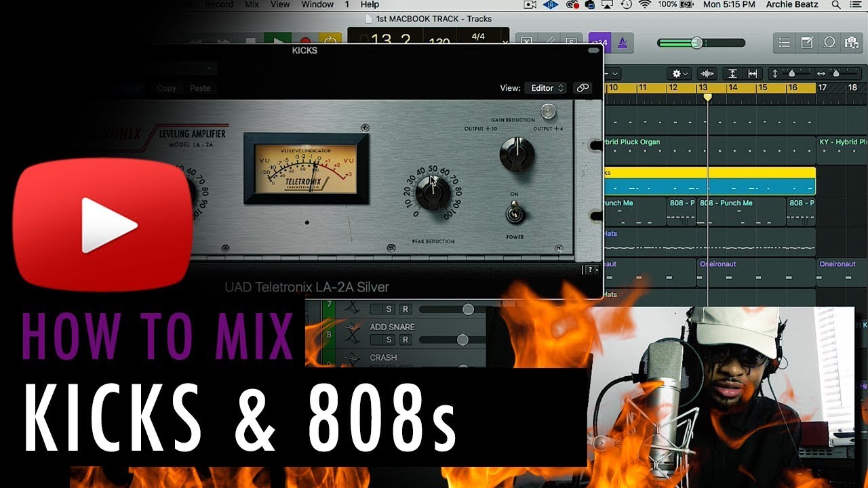
Task: Click the plugin help question mark button
Action: click(x=592, y=270)
